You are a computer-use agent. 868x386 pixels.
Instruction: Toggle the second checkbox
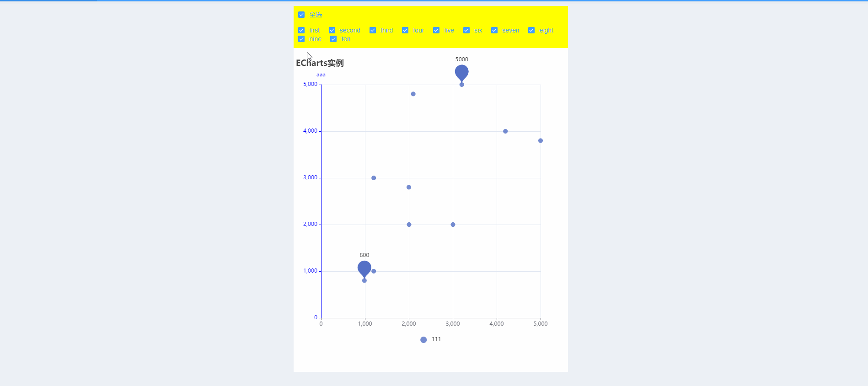(332, 30)
